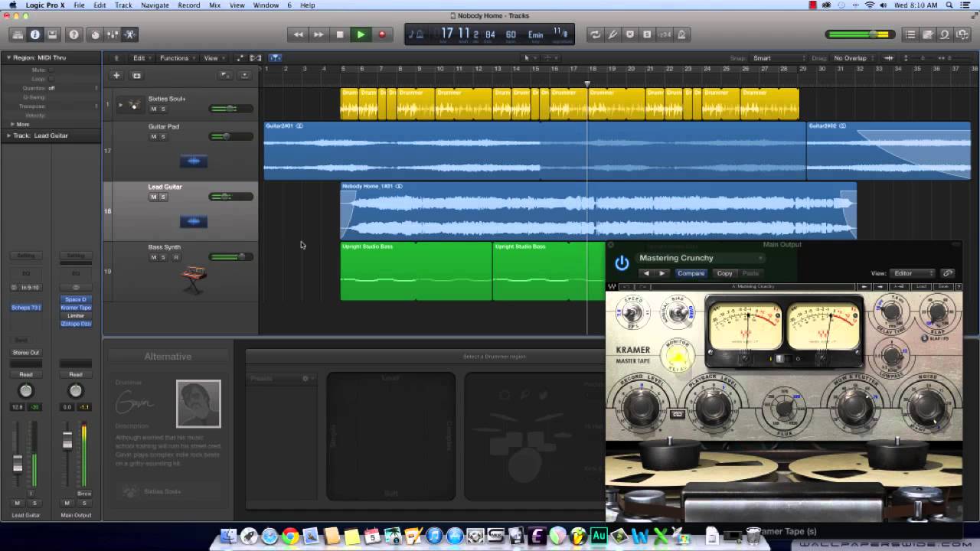Toggle the Replace pencil mode button

pos(612,34)
